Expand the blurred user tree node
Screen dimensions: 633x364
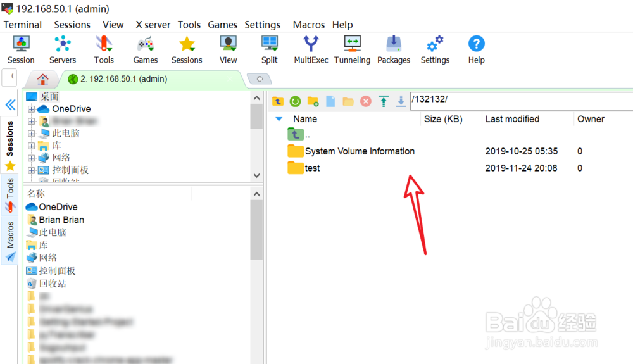32,121
